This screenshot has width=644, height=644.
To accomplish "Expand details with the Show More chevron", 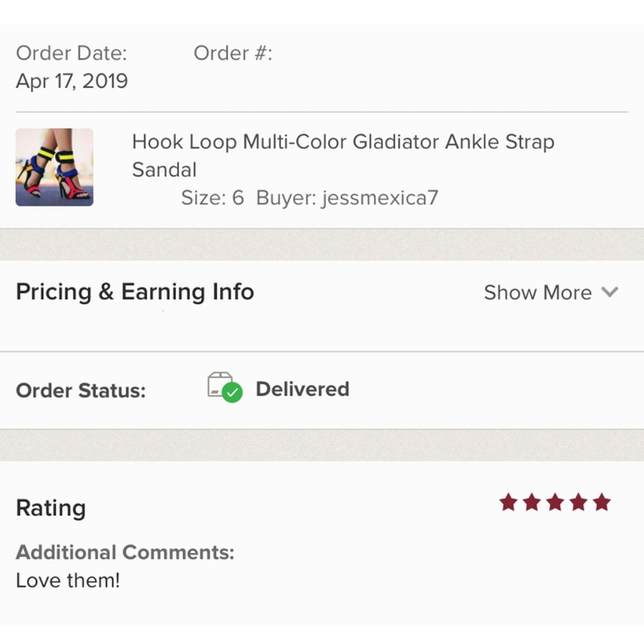I will [609, 292].
